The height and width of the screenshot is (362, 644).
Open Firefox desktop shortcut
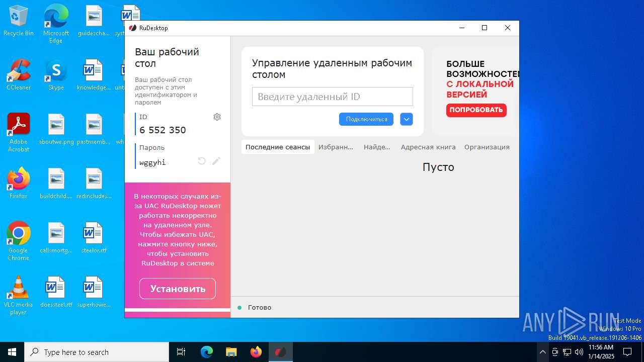tap(19, 184)
